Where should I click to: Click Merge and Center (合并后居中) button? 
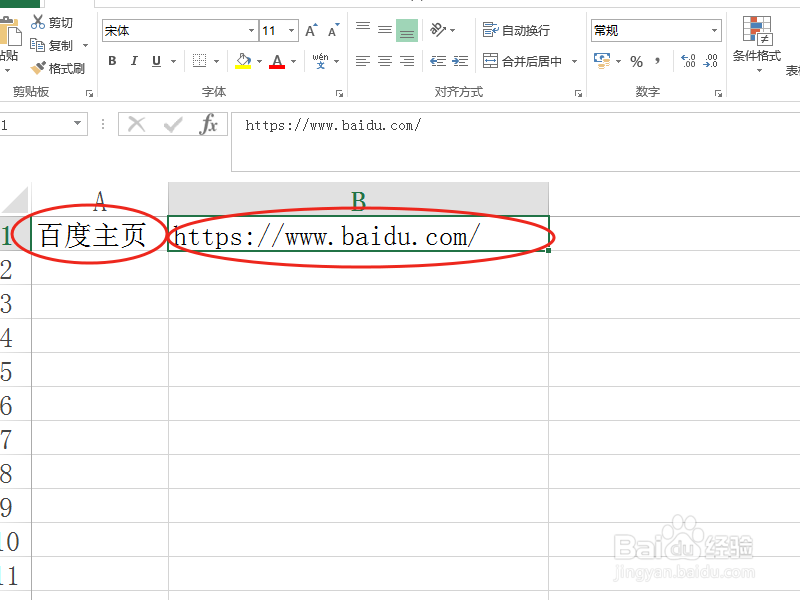pyautogui.click(x=522, y=61)
